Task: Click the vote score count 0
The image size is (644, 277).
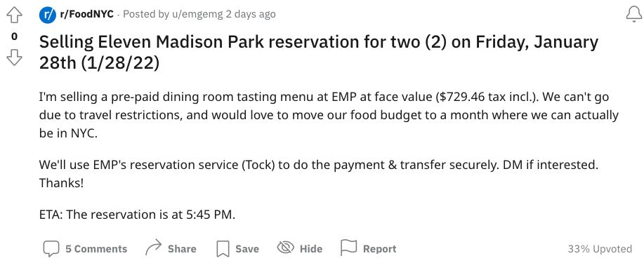Action: click(x=14, y=36)
